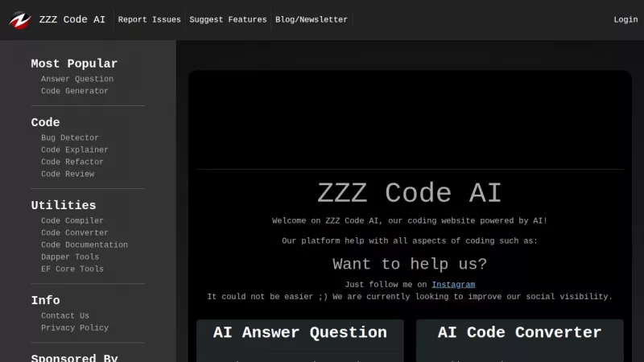Select Code Documentation in the sidebar

click(85, 245)
